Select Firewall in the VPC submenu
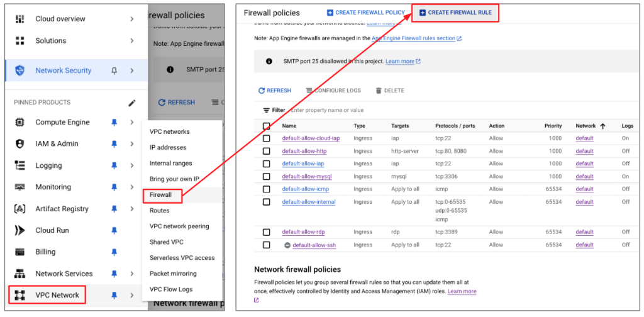Viewport: 644px width, 317px height. tap(160, 195)
